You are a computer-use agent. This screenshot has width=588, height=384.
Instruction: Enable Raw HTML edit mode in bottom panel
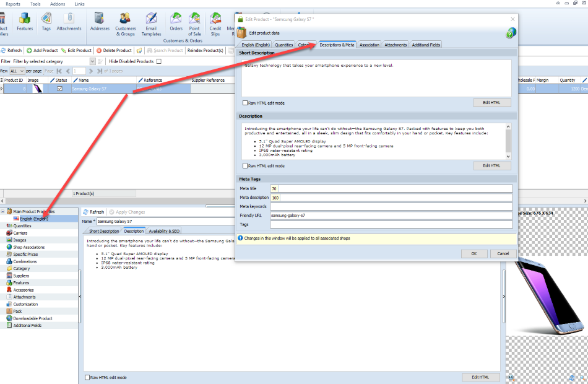(87, 378)
